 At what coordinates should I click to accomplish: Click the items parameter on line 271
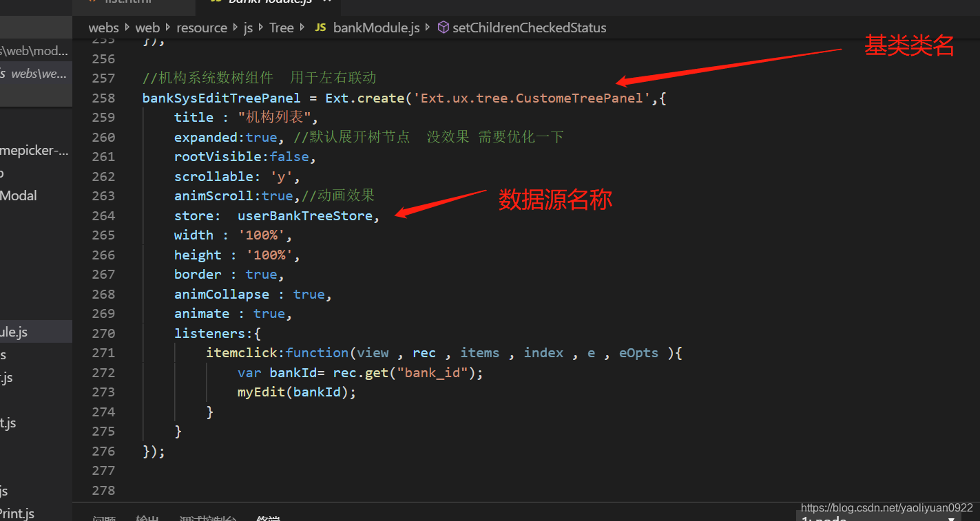pyautogui.click(x=480, y=352)
